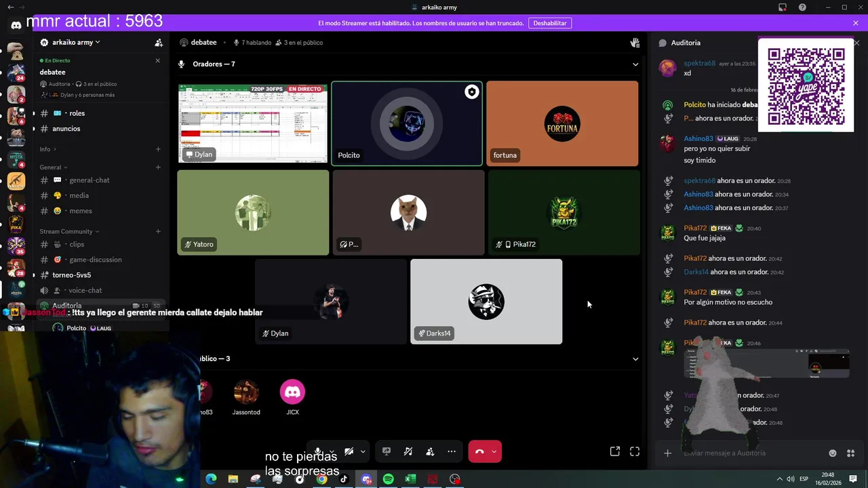868x488 pixels.
Task: Toggle the microphone mute button
Action: coord(317,451)
